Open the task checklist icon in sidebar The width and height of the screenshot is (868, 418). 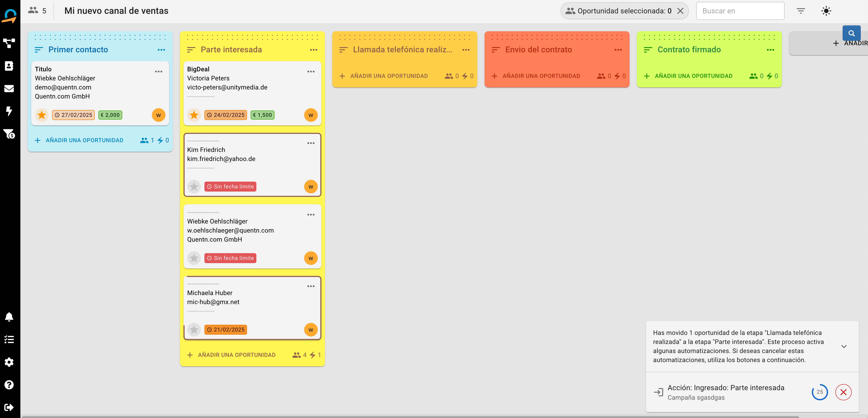tap(9, 339)
